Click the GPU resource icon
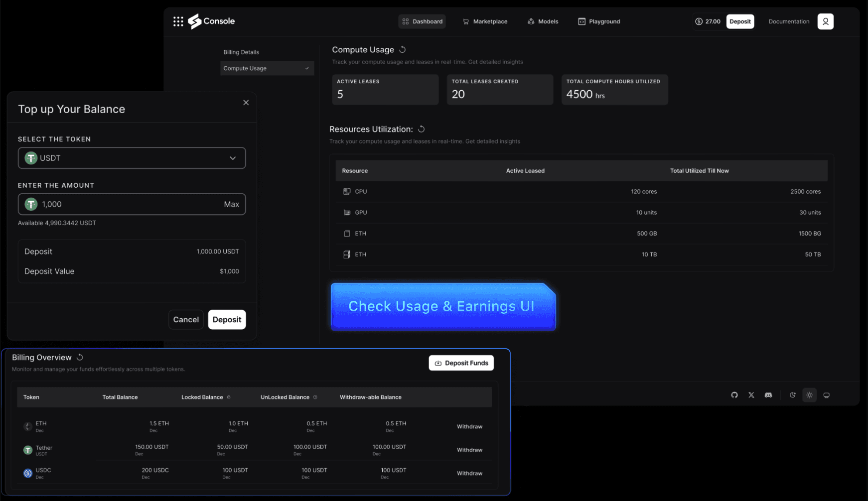 click(x=347, y=213)
